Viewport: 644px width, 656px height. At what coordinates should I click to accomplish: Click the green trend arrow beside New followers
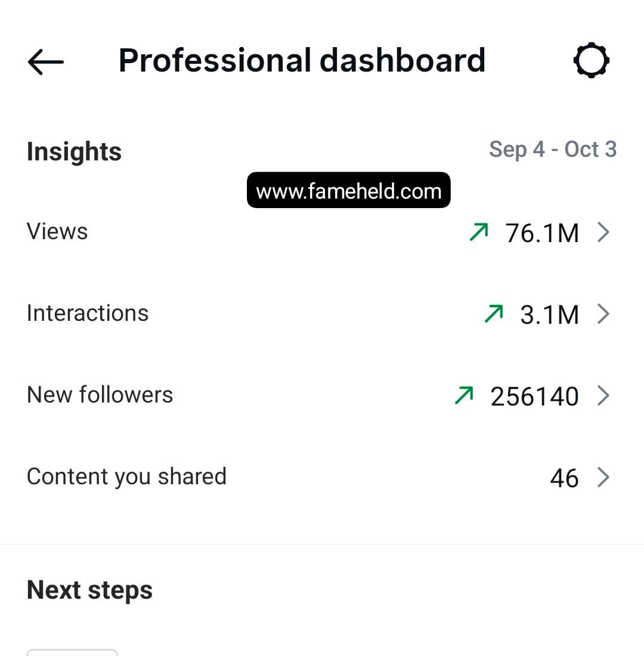click(464, 395)
